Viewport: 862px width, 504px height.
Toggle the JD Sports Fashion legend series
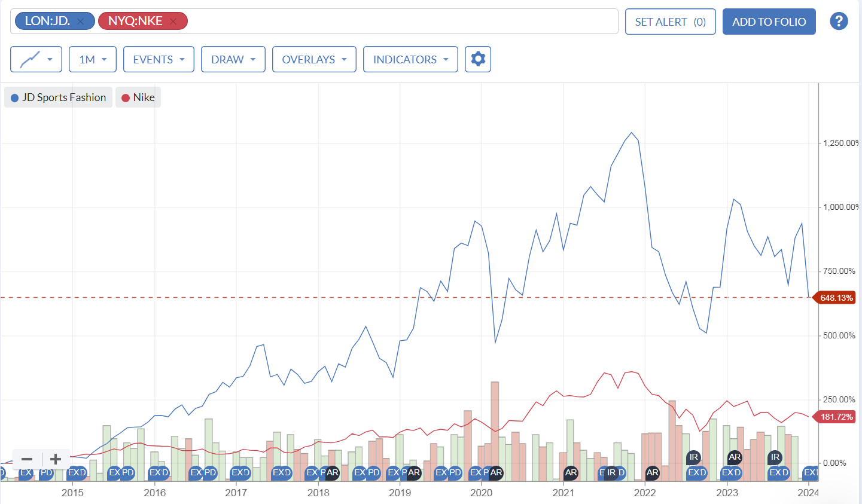(58, 97)
